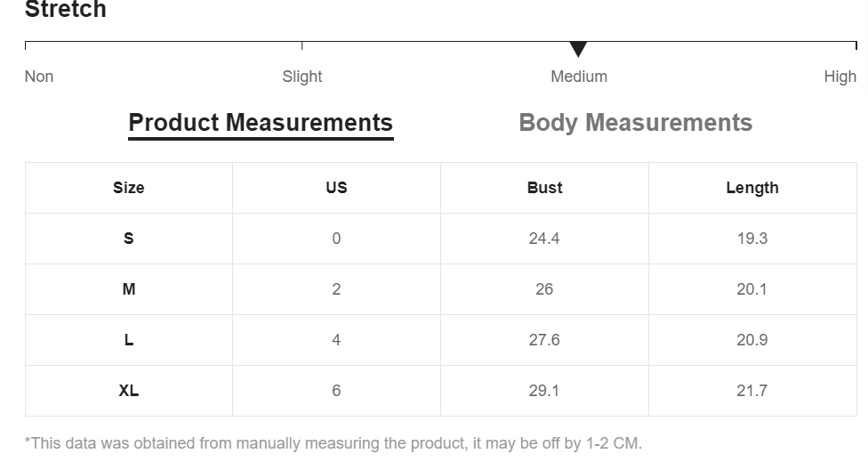Select the Product Measurements tab
The image size is (868, 470).
pos(261,124)
